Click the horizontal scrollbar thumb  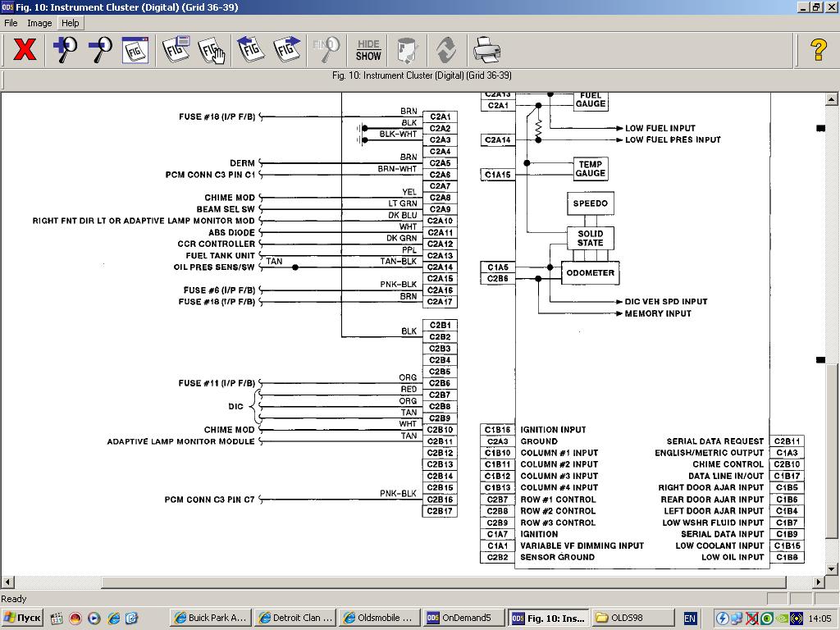(443, 582)
